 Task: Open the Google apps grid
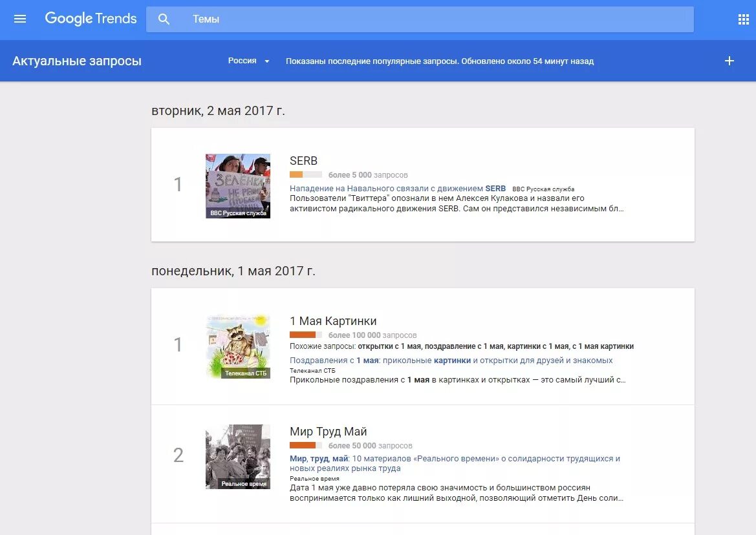pos(744,19)
